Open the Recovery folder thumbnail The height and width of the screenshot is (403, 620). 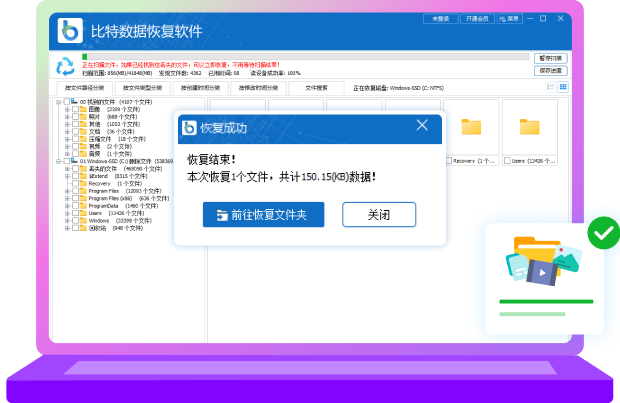[471, 127]
